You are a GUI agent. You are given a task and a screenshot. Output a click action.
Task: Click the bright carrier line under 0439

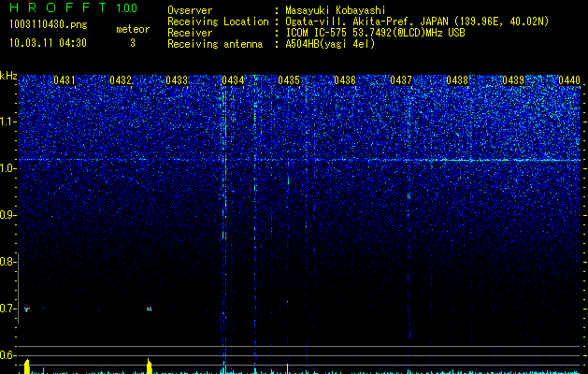pyautogui.click(x=507, y=160)
